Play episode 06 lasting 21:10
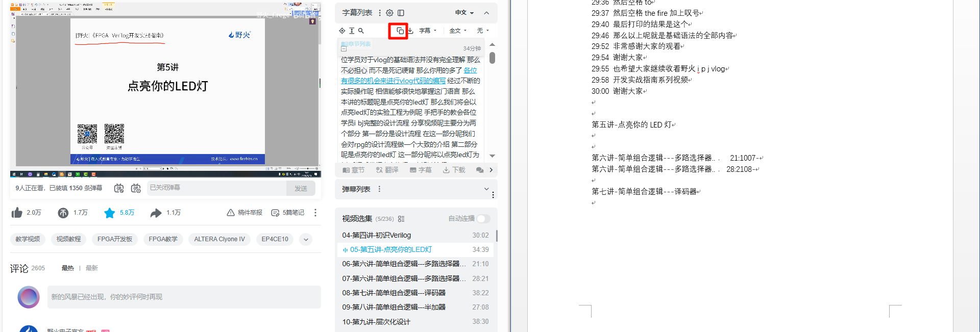The height and width of the screenshot is (332, 980). (x=415, y=264)
